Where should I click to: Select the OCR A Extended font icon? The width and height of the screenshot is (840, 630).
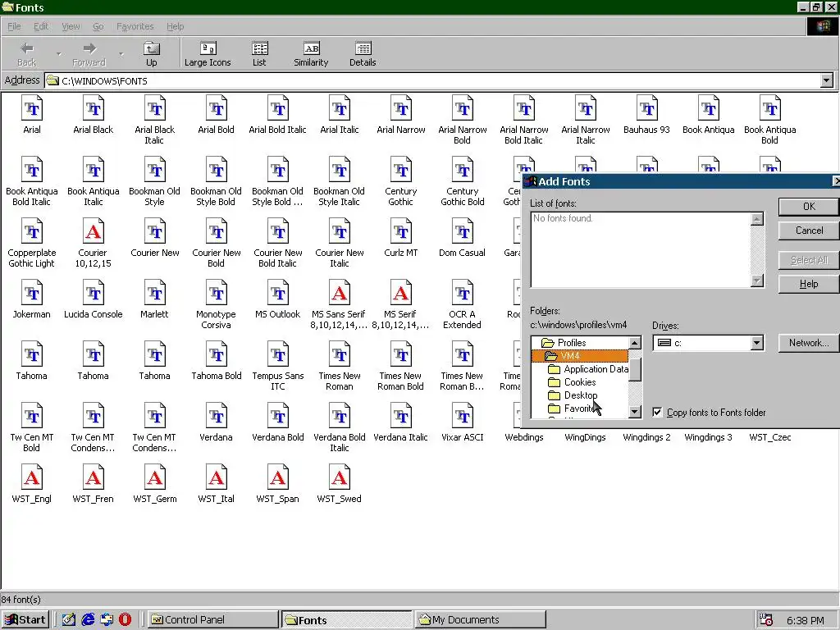463,293
